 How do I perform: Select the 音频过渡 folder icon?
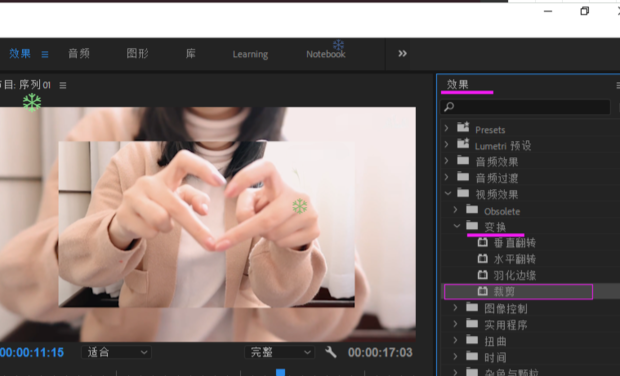[463, 176]
